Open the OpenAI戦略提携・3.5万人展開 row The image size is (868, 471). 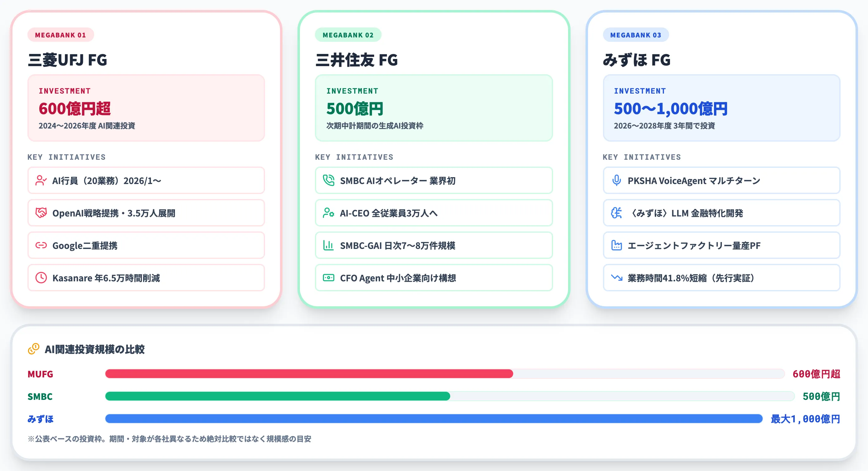(146, 213)
